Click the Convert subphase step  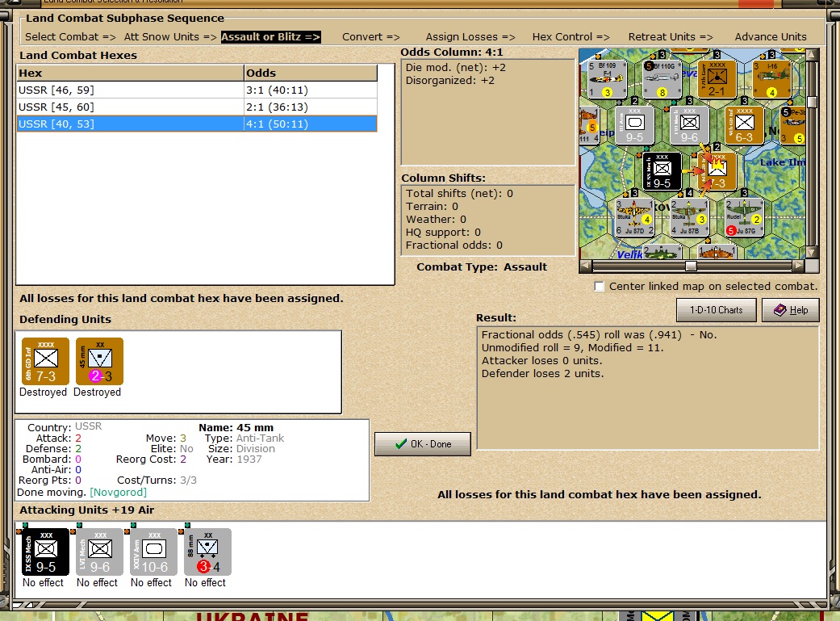371,36
